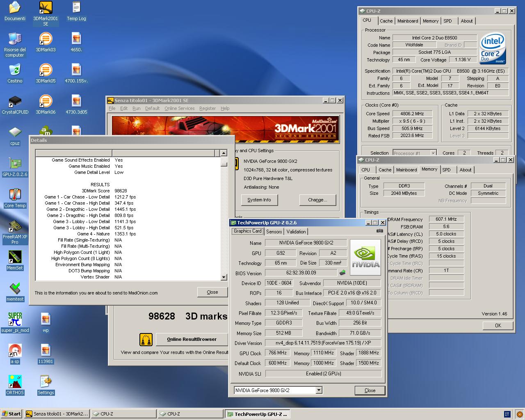Image resolution: width=525 pixels, height=420 pixels.
Task: Open Run menu in 3DMark2001
Action: (x=136, y=108)
